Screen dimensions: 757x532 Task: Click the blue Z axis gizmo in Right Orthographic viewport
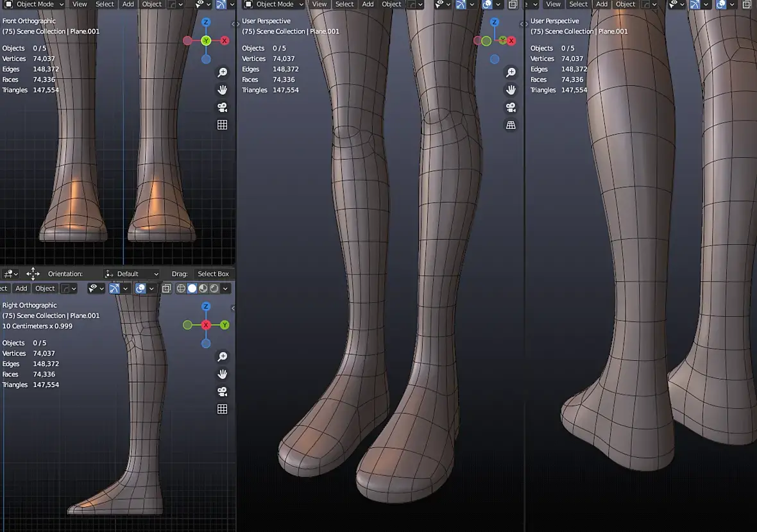point(206,307)
